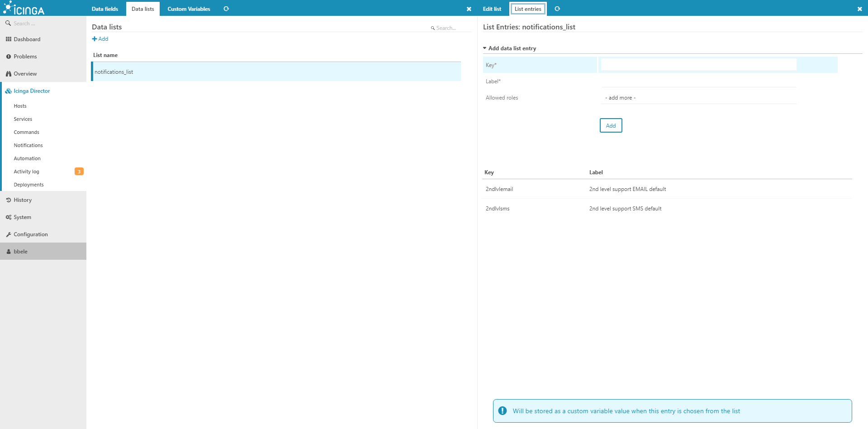
Task: Click the Configuration wrench icon
Action: [x=8, y=234]
